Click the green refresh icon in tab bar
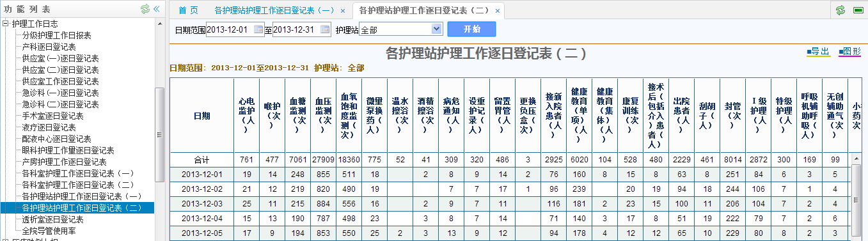The image size is (868, 241). 840,10
